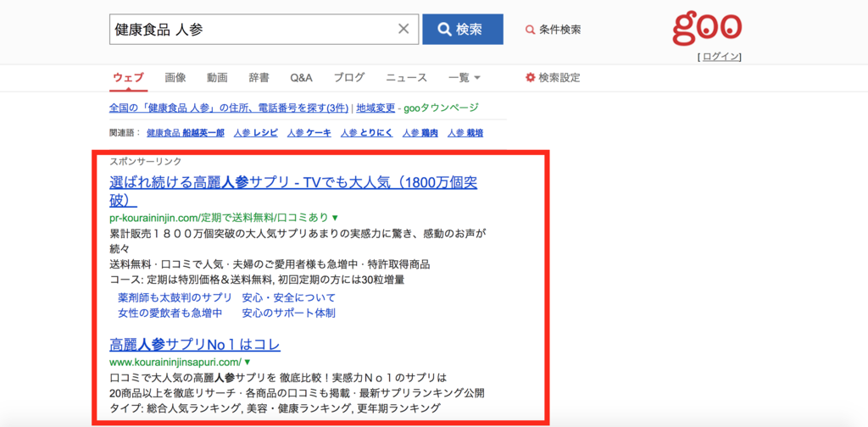Click the 地域変更 link
The height and width of the screenshot is (427, 868).
click(374, 108)
